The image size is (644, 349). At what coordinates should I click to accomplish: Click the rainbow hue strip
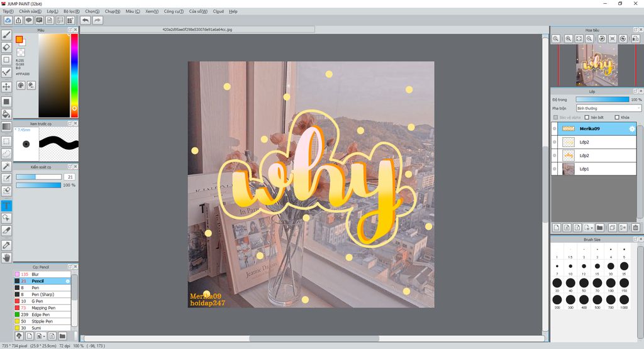click(x=74, y=75)
